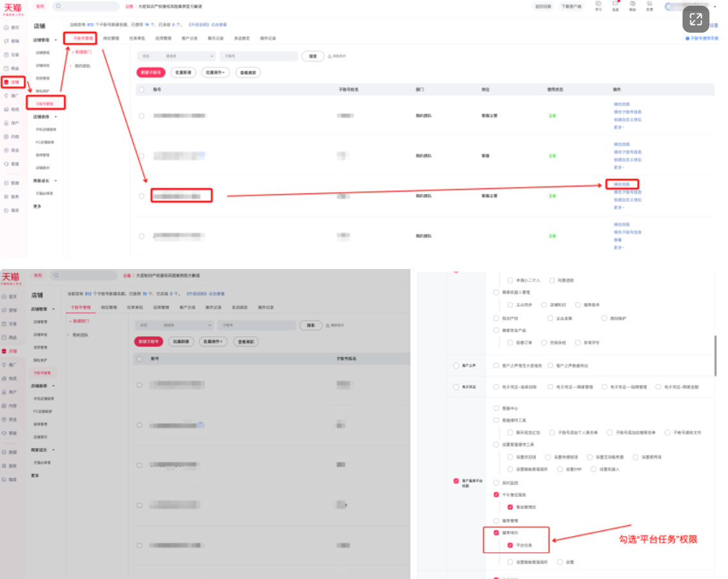Click the 学习 icon in top header

pos(598,6)
